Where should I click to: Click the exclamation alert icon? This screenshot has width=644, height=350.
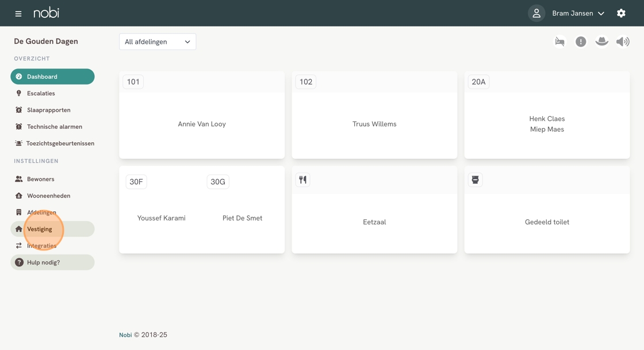pos(581,41)
